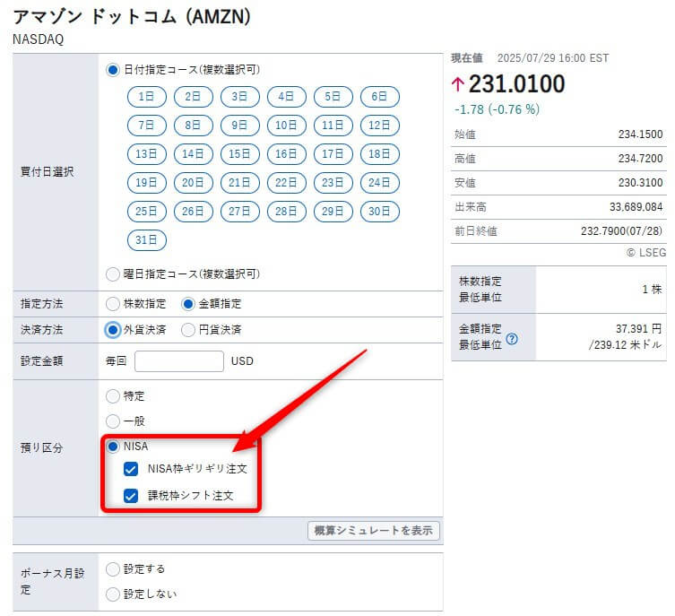Pick purchase day 20日

point(194,183)
